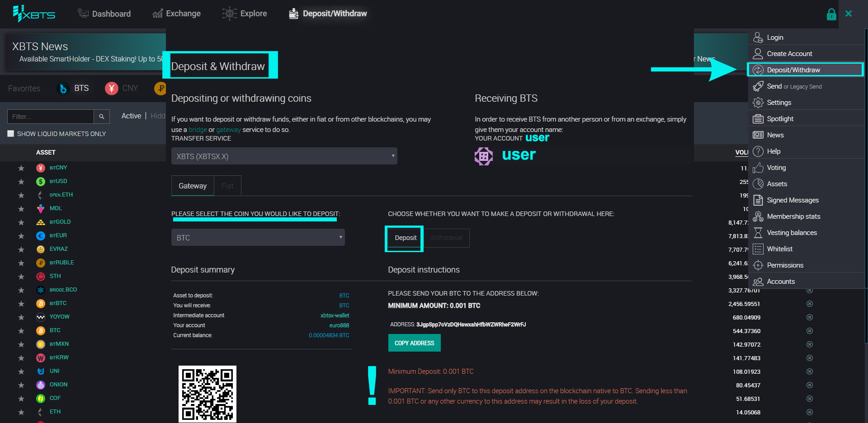The image size is (868, 423).
Task: Open Help question-mark icon
Action: click(758, 151)
